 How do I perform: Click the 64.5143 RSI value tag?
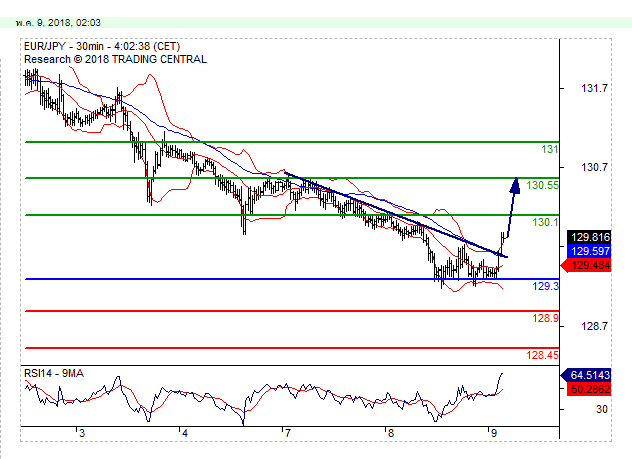586,375
